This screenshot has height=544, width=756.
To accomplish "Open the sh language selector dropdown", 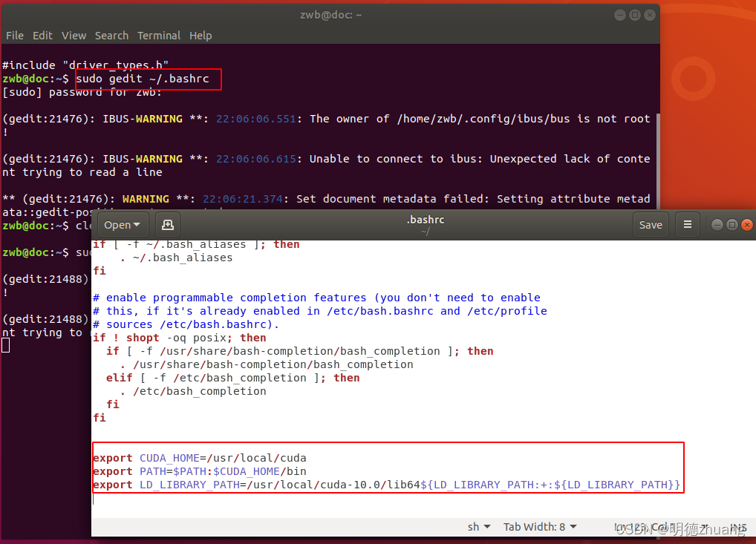I will click(x=479, y=527).
